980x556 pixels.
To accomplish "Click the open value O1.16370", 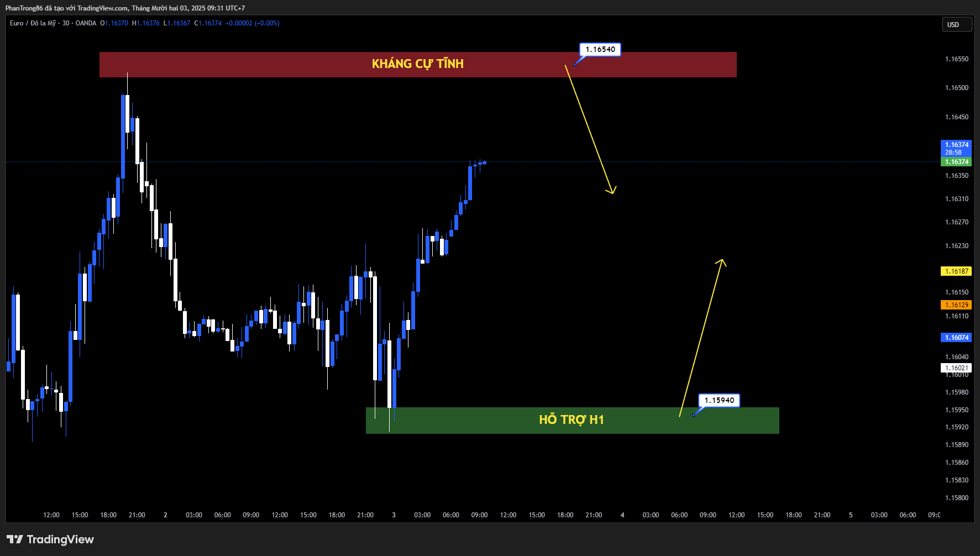I will pyautogui.click(x=114, y=23).
